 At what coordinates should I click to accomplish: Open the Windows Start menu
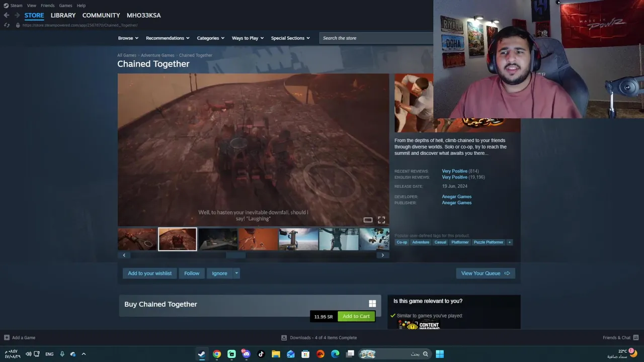(440, 354)
